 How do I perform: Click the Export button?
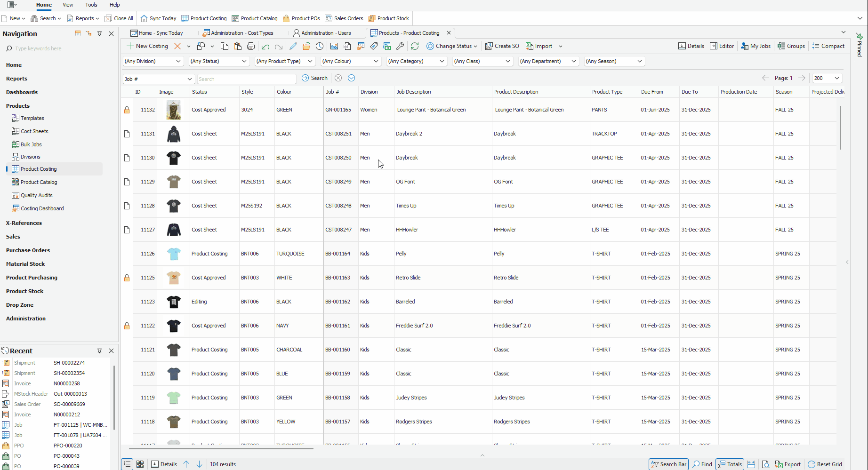788,464
